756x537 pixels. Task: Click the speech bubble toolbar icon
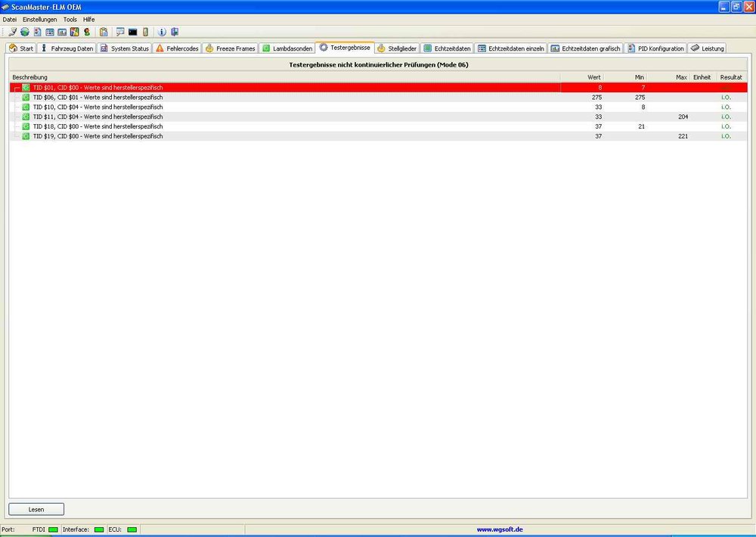120,32
